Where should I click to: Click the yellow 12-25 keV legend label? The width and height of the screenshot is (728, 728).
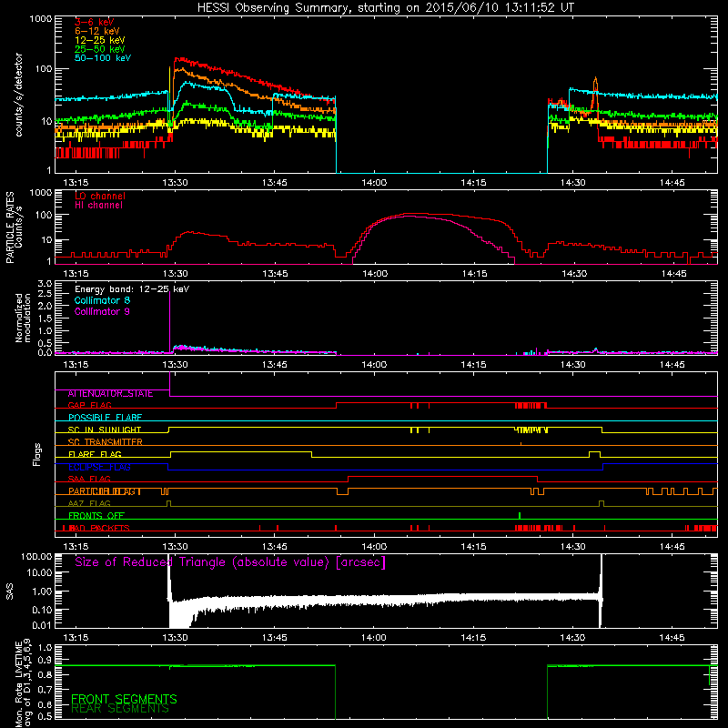tap(100, 40)
